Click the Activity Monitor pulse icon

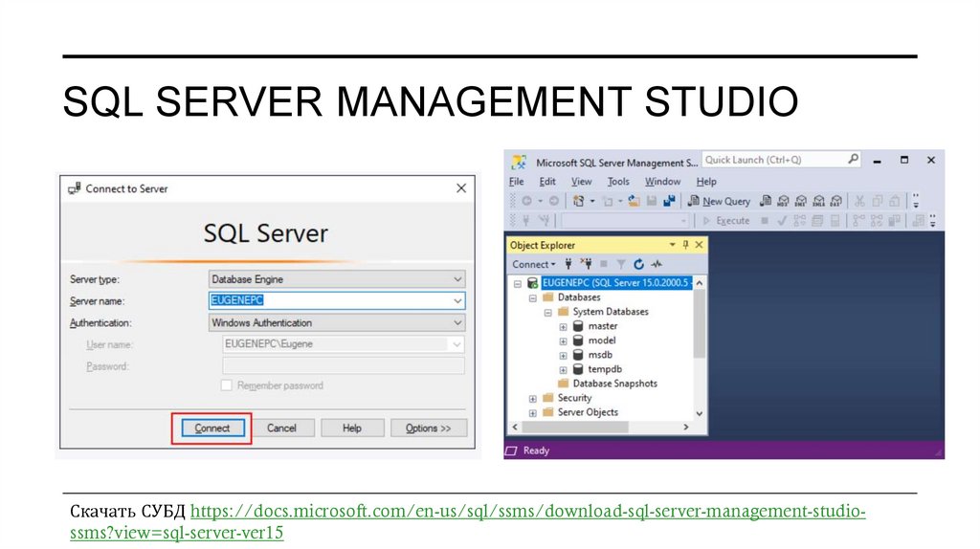click(x=657, y=264)
